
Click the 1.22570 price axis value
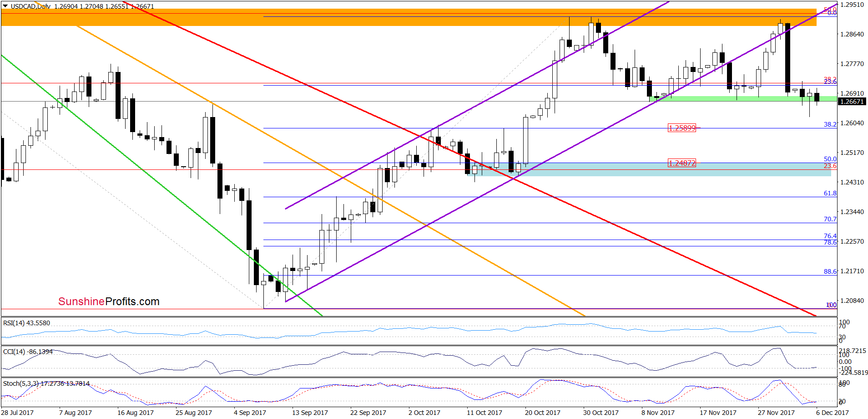[852, 241]
